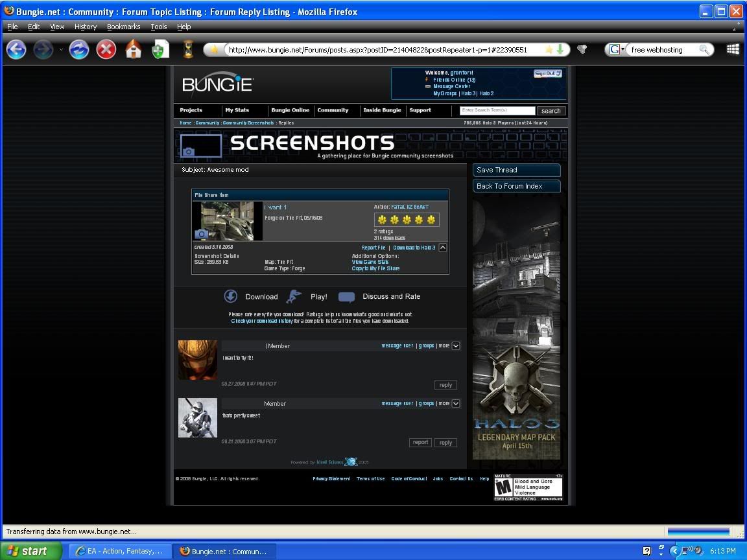Image resolution: width=747 pixels, height=560 pixels.
Task: Click Back To Forum Index button
Action: [x=516, y=186]
